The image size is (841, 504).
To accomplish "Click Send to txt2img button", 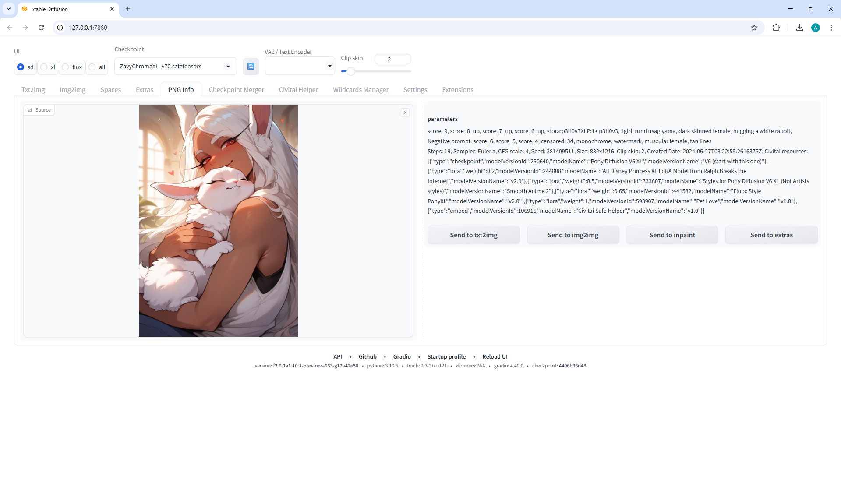I will click(474, 235).
